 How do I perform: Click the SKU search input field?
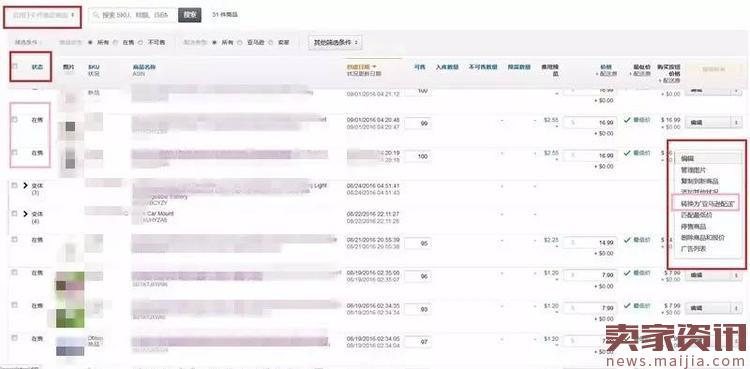click(x=133, y=15)
